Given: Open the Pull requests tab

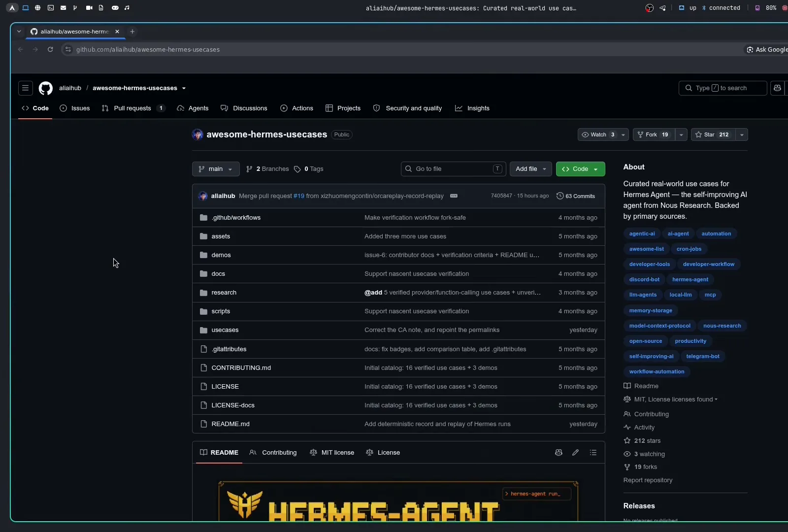Looking at the screenshot, I should click(x=133, y=108).
